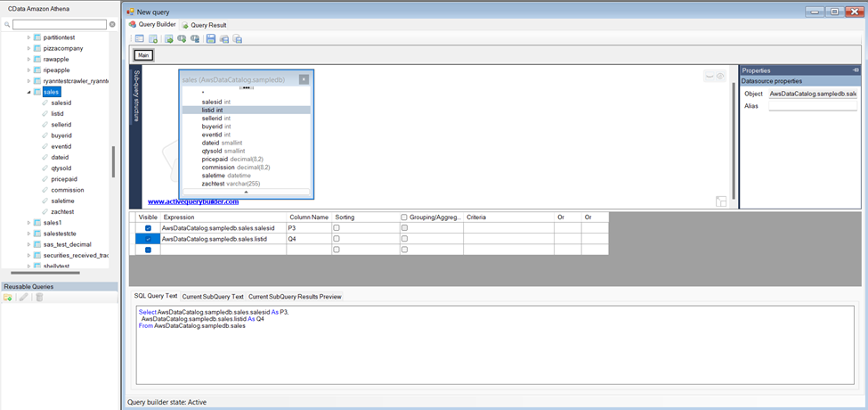Click the delete trash icon under Reusable Queries
Viewport: 868px width, 410px height.
(x=39, y=297)
